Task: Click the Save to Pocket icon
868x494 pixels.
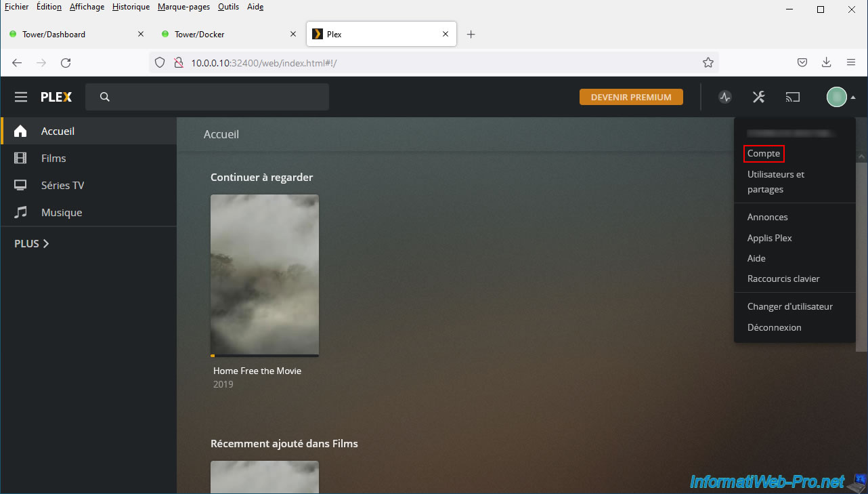Action: click(802, 62)
